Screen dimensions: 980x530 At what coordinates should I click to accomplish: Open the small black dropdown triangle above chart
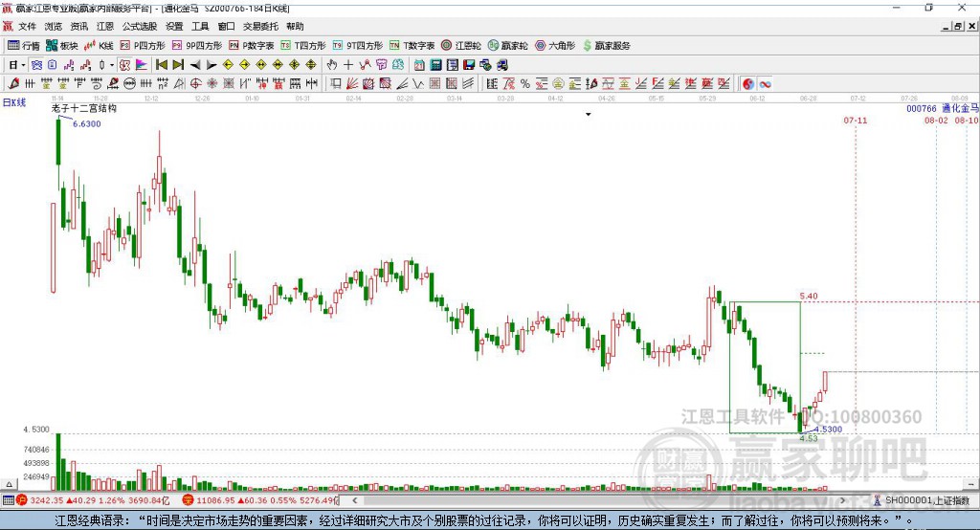[x=589, y=115]
